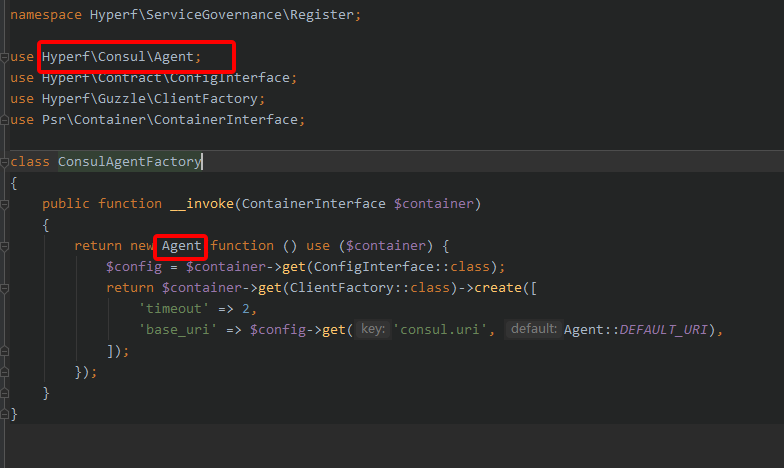Click fold end marker at ContainerInterface import
This screenshot has height=468, width=784.
click(x=4, y=120)
